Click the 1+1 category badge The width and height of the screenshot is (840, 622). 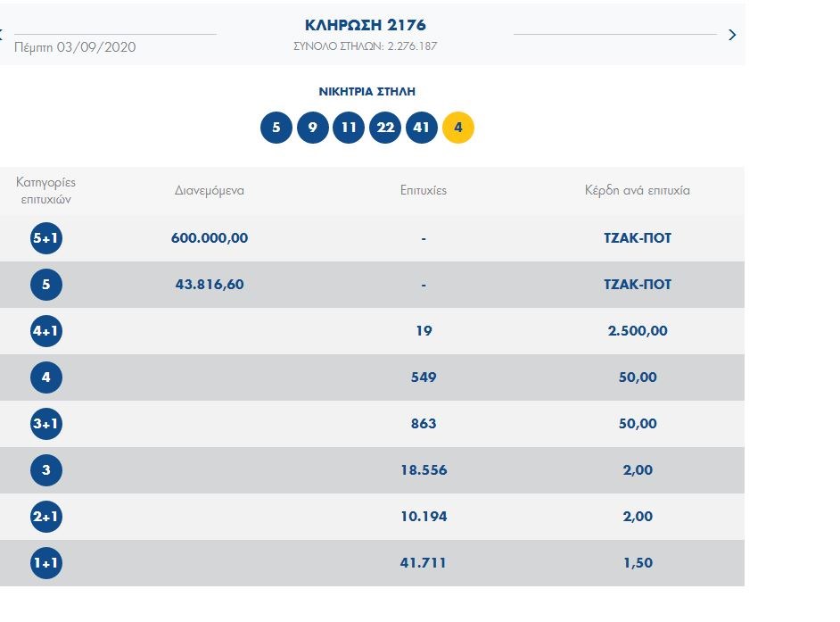pyautogui.click(x=46, y=563)
